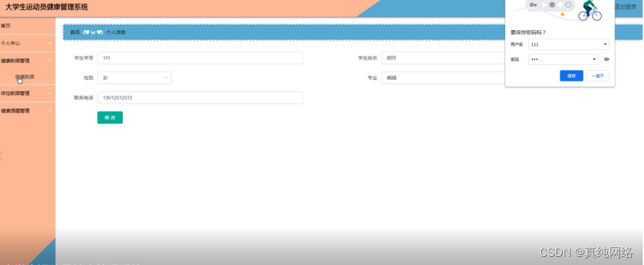Click the green 修改 button
The image size is (644, 265).
(109, 117)
